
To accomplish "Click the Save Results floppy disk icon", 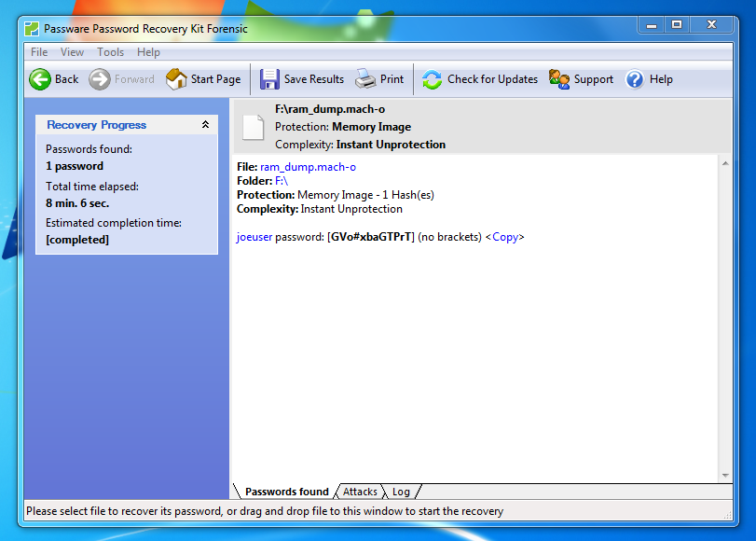I will [269, 79].
